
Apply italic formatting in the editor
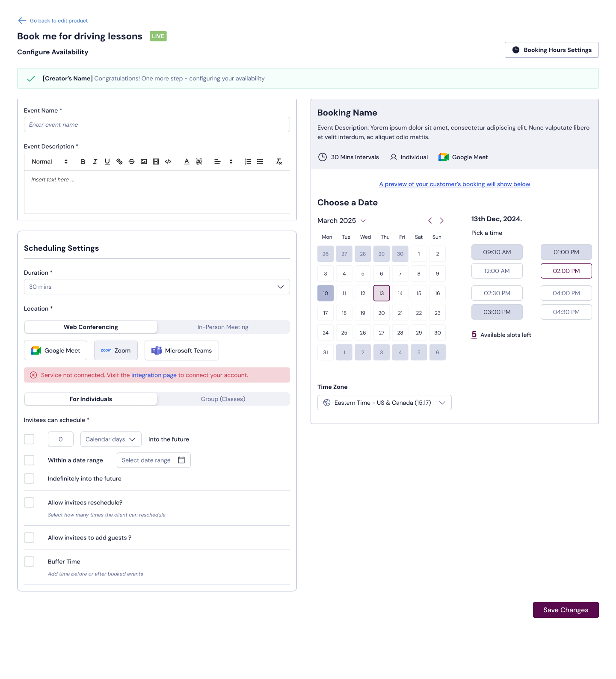[95, 162]
